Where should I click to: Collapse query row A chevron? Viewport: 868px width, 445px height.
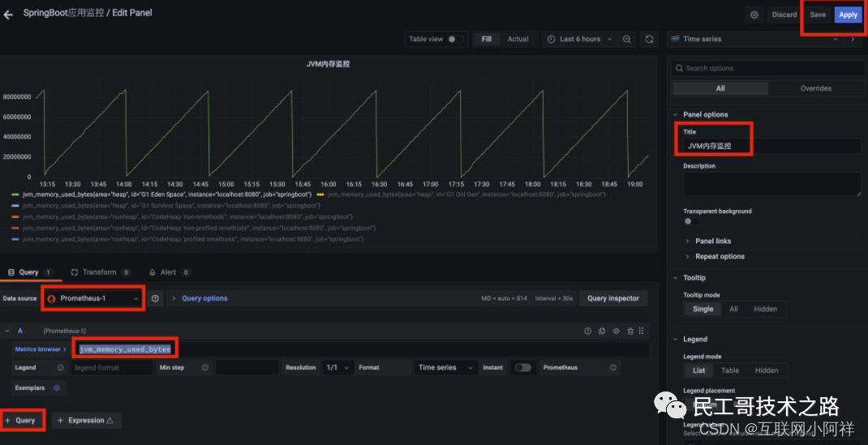pyautogui.click(x=7, y=332)
